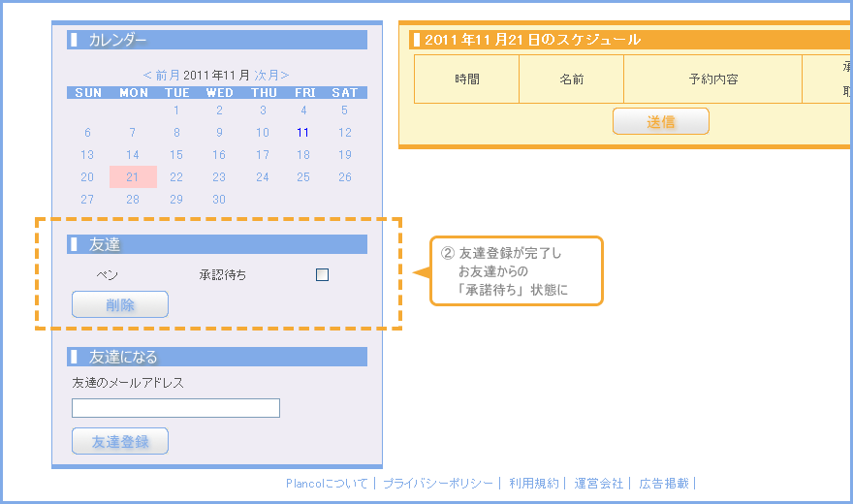Pick date 1 on the calendar
Viewport: 853px width, 504px height.
[176, 110]
